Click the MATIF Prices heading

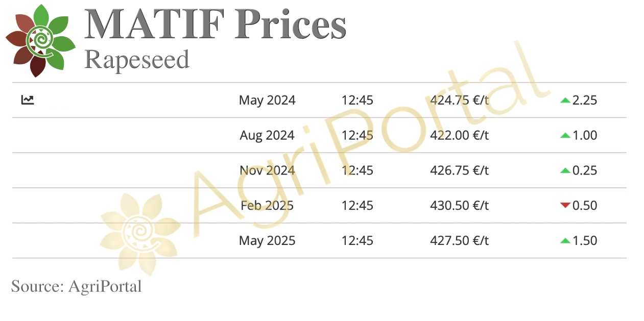[x=216, y=24]
